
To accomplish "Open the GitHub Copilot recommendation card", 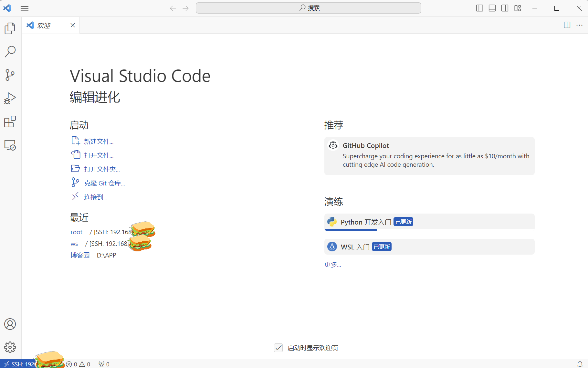I will tap(429, 156).
